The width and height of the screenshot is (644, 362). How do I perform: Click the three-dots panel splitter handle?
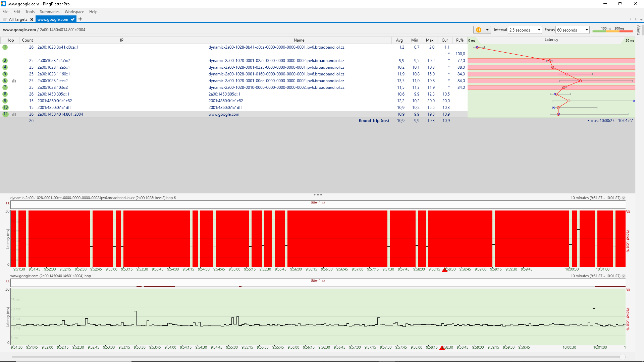[x=318, y=195]
